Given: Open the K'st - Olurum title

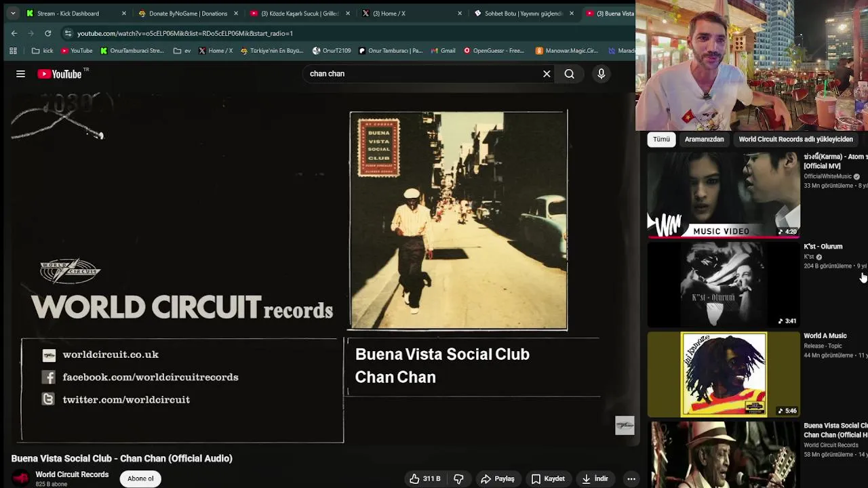Looking at the screenshot, I should pyautogui.click(x=823, y=247).
